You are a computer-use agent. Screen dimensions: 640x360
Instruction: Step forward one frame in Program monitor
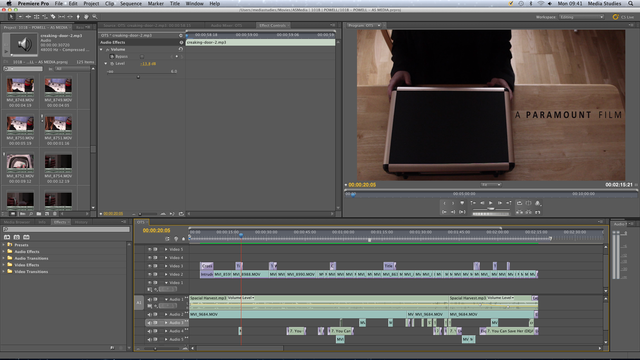tap(500, 203)
